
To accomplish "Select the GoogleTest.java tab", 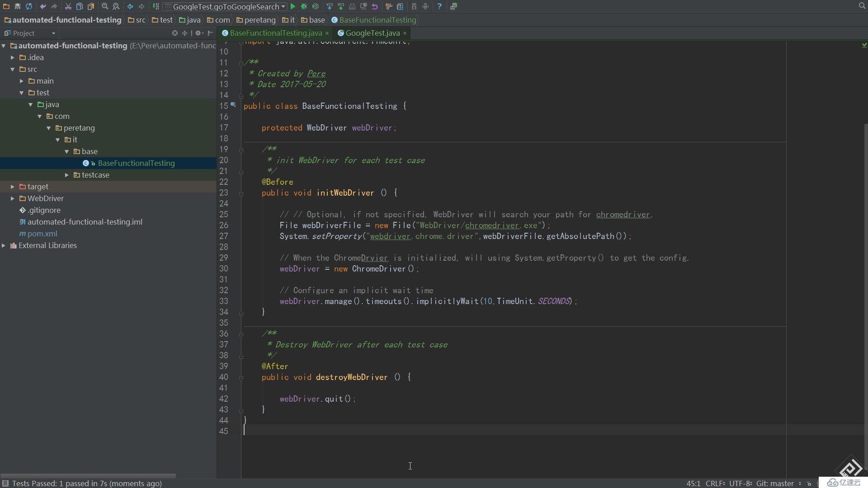I will [370, 32].
